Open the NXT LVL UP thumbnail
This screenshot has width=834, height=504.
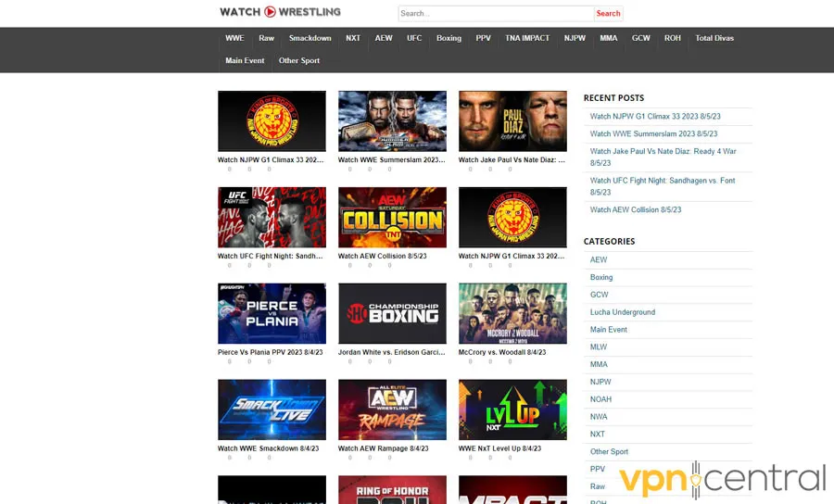[x=512, y=409]
